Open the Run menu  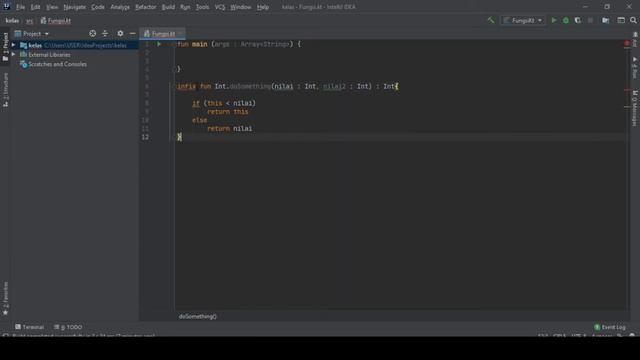185,7
